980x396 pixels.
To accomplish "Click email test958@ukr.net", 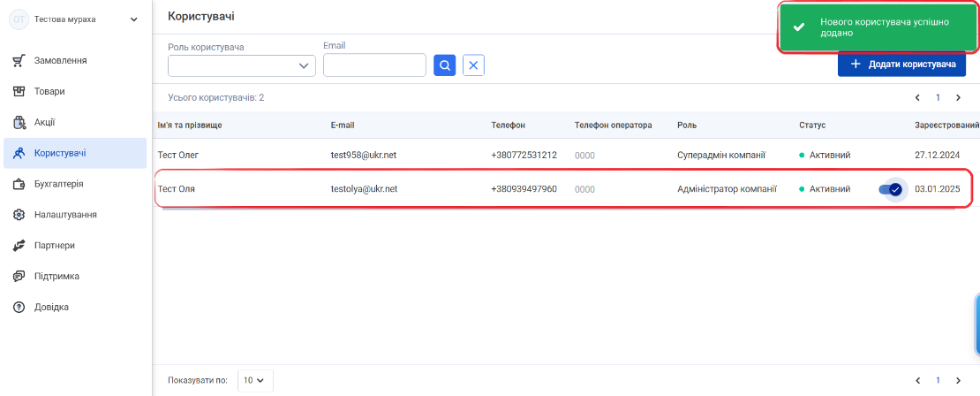I will pyautogui.click(x=364, y=156).
